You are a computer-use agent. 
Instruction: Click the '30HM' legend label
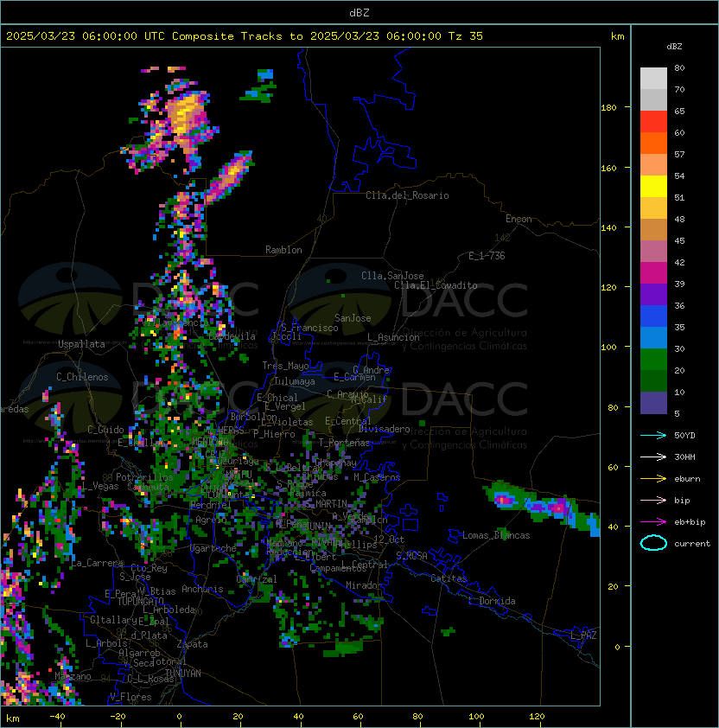[684, 457]
